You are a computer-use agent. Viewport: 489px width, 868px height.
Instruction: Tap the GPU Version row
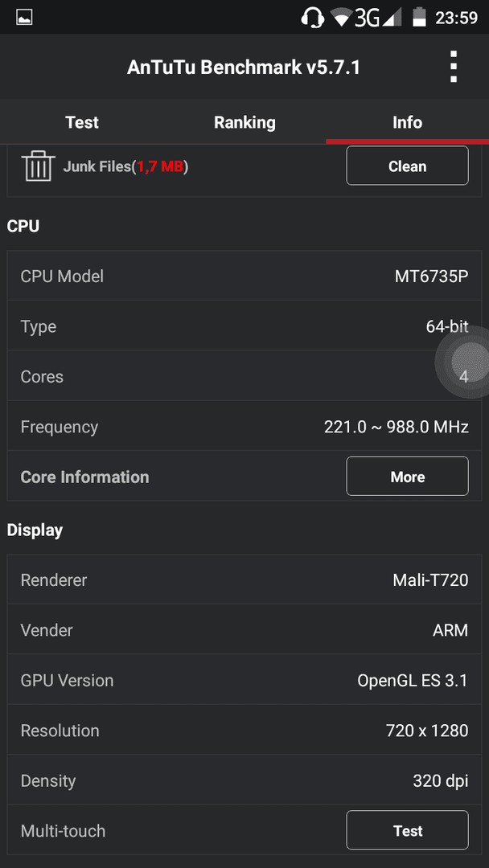pyautogui.click(x=244, y=680)
